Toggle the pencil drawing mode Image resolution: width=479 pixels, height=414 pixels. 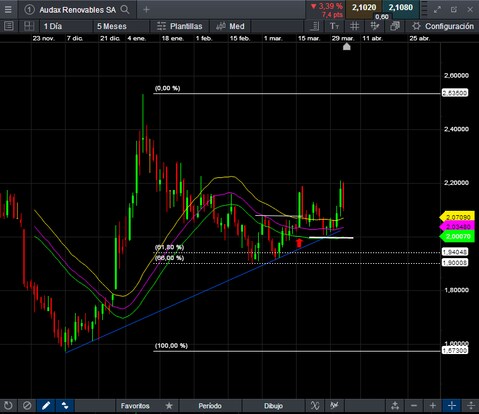(x=46, y=406)
